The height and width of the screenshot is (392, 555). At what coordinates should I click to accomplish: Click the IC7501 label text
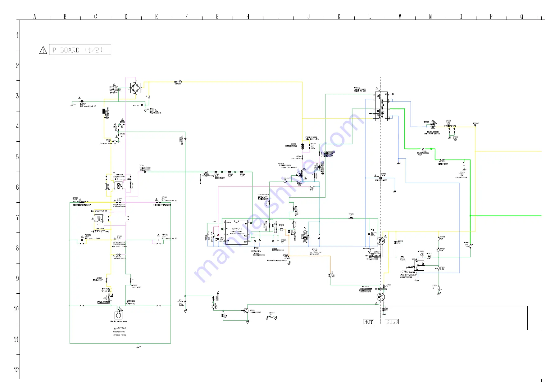(405, 272)
